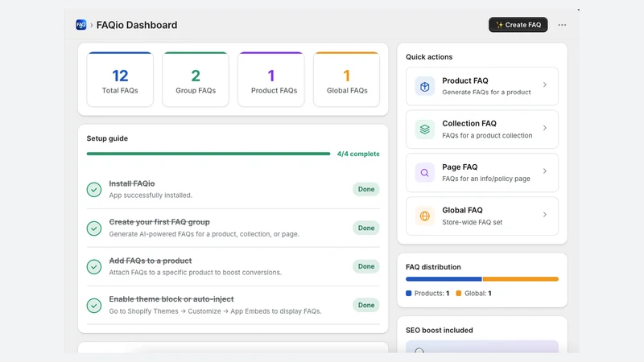Click Done badge for Add FAQs to a product
The image size is (644, 362).
(x=366, y=266)
